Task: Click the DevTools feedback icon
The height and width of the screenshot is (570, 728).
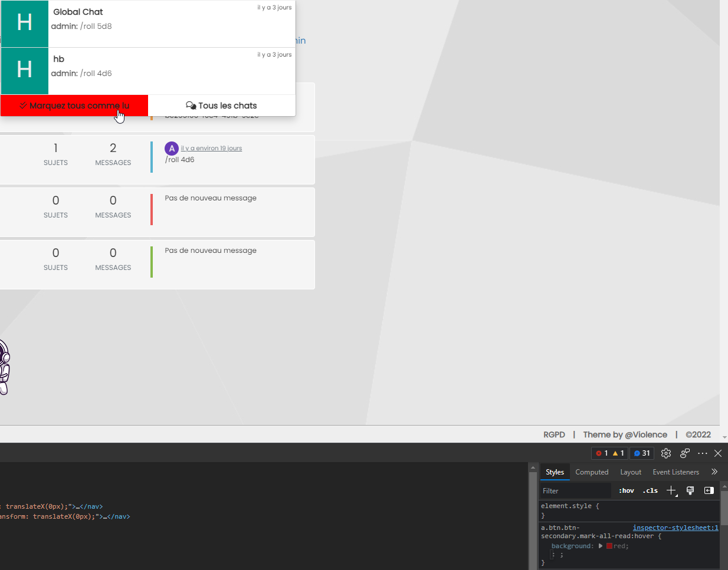Action: coord(684,453)
